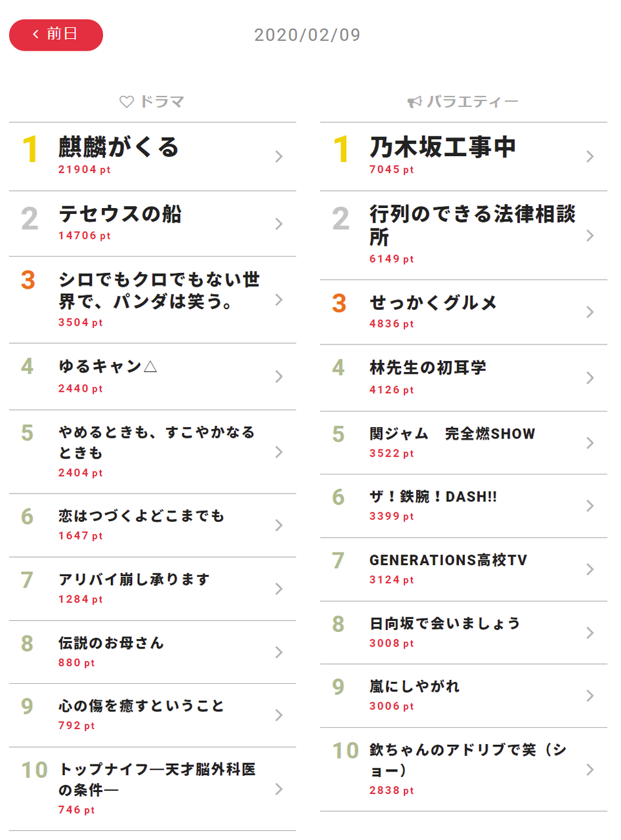Open アリバイ崩し承ります ranking entry

tap(153, 589)
